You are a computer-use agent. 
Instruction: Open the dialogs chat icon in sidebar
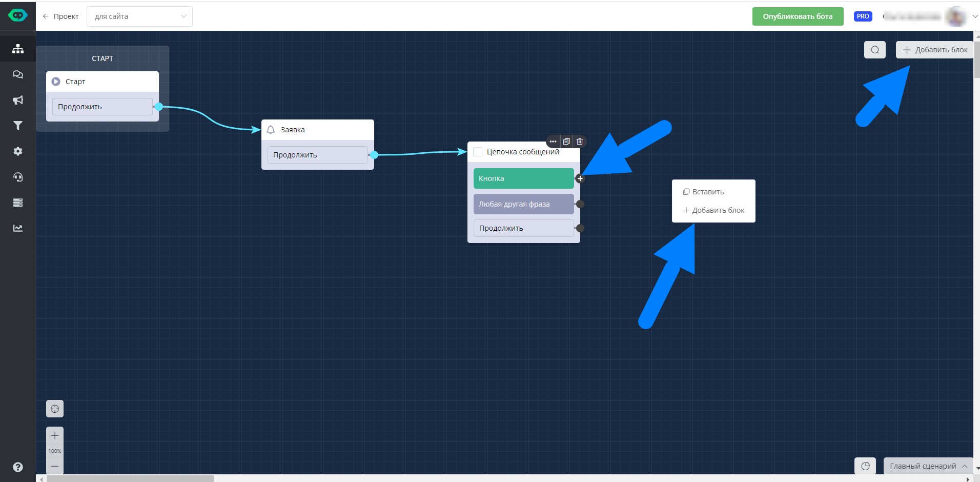coord(18,74)
